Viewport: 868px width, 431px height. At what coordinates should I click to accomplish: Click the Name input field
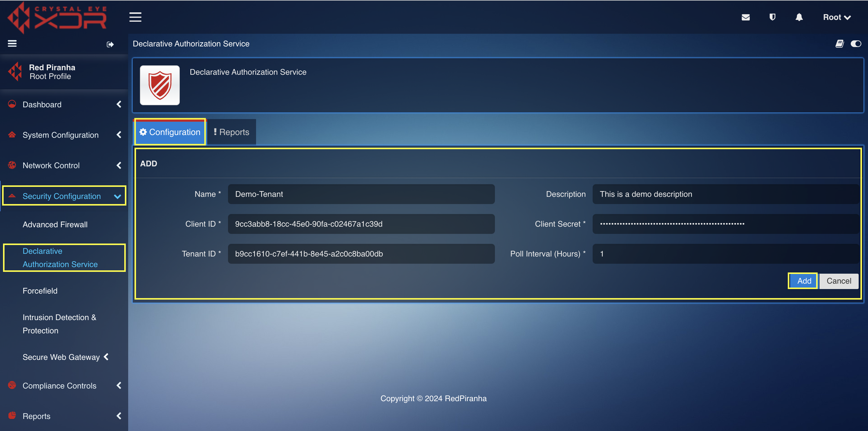[x=361, y=194]
